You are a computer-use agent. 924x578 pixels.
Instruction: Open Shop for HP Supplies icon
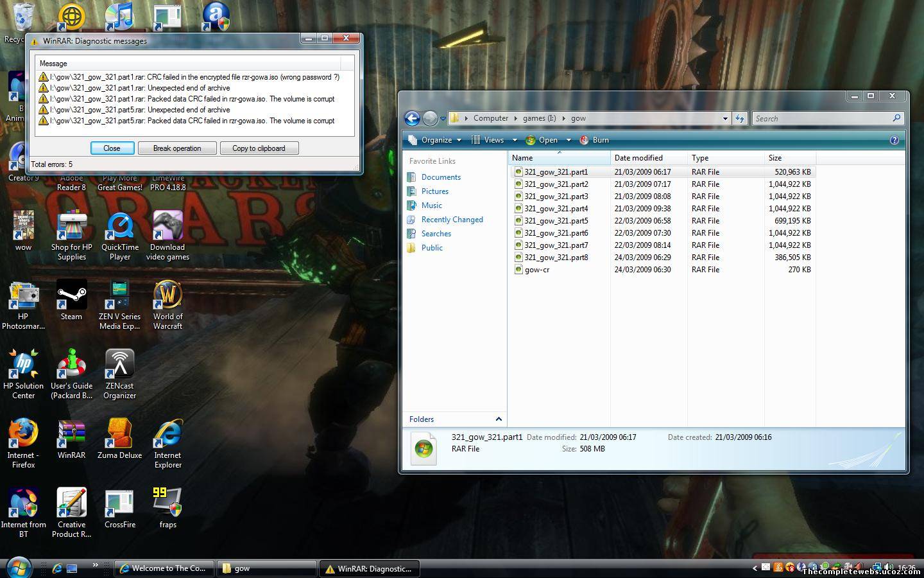(71, 235)
